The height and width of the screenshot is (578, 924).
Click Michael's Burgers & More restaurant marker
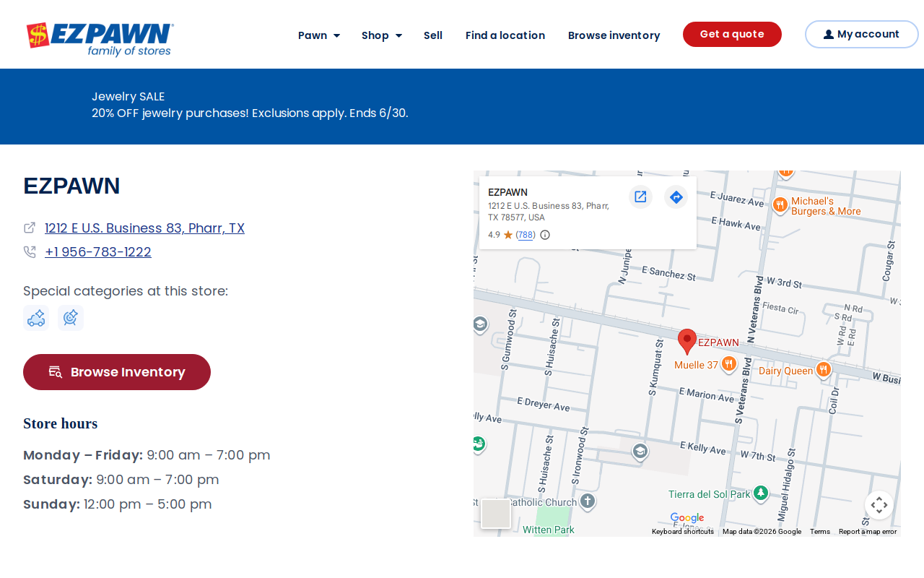[x=780, y=205]
